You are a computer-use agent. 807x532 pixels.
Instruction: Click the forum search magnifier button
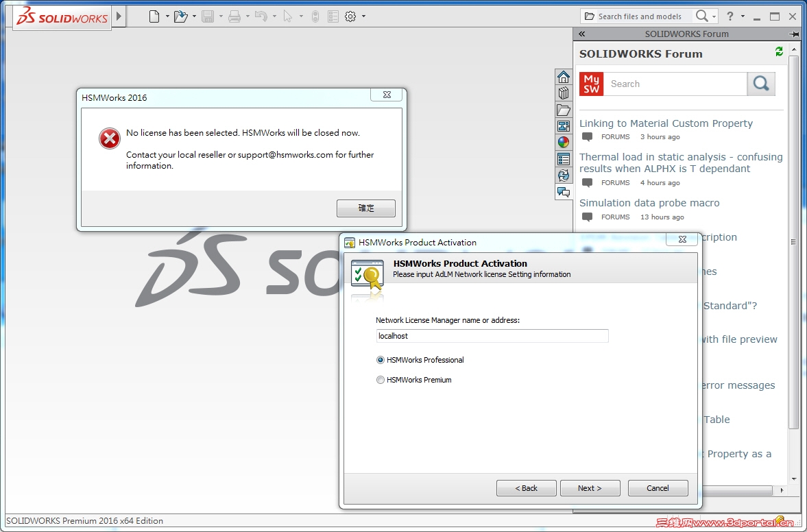(760, 84)
